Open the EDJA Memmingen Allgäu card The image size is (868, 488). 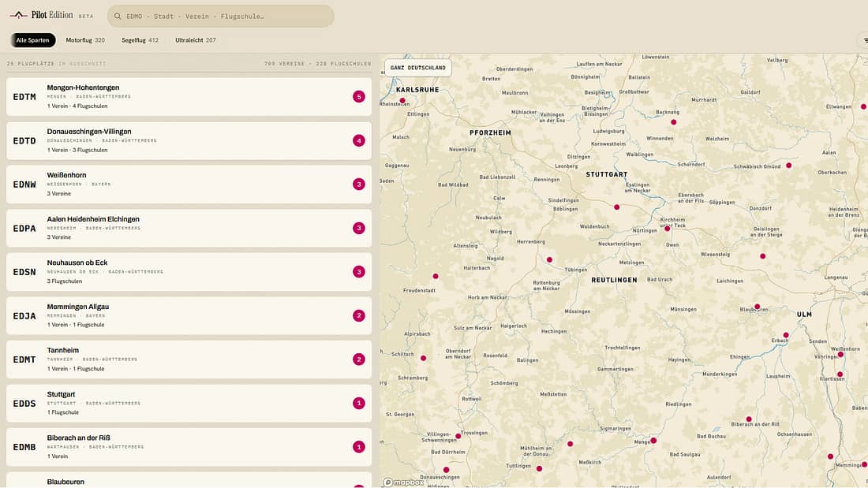pos(189,315)
